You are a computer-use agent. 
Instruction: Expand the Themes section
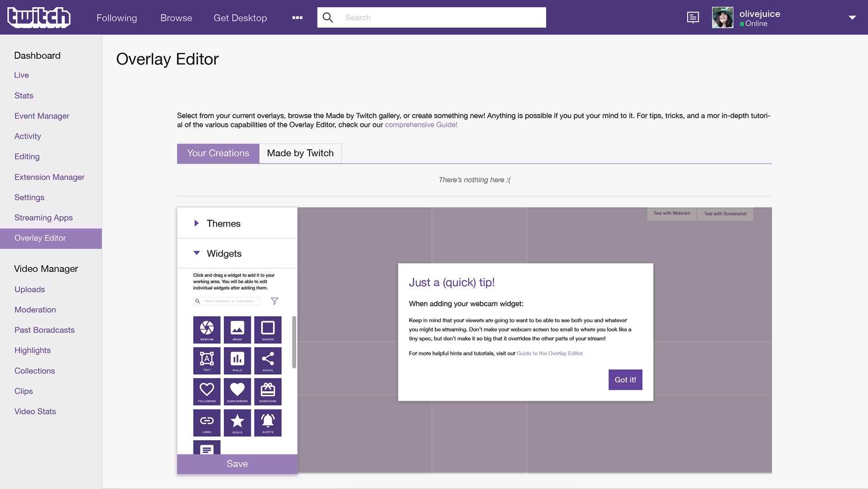click(237, 223)
